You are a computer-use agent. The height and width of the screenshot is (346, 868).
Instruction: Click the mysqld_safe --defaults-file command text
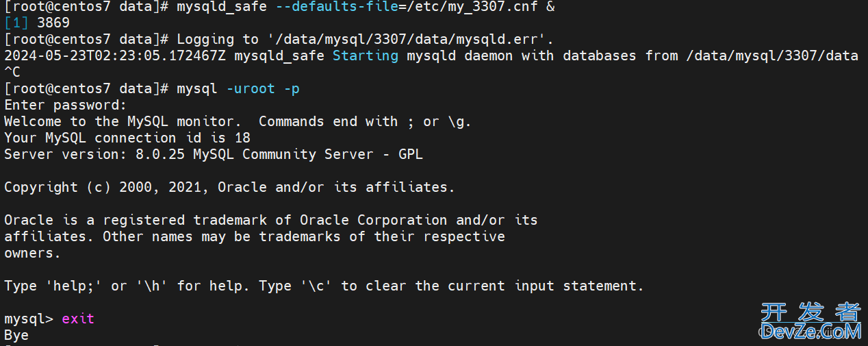[366, 8]
